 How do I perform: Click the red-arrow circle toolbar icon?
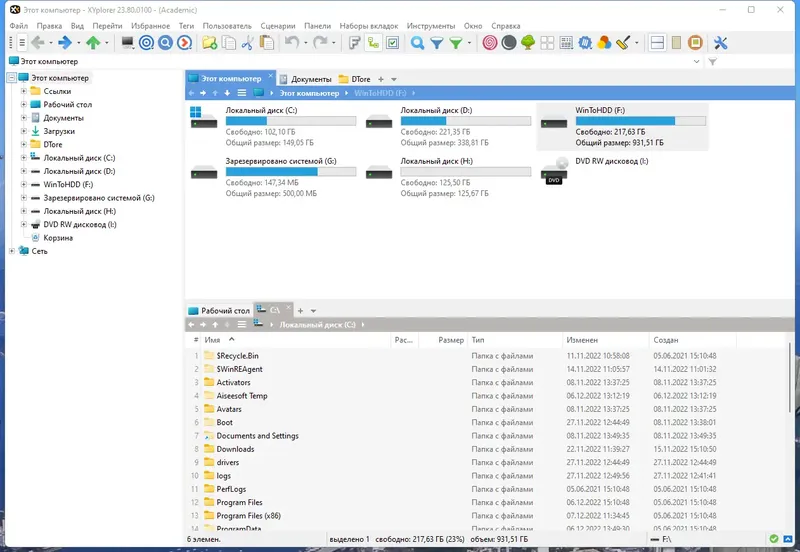coord(185,43)
